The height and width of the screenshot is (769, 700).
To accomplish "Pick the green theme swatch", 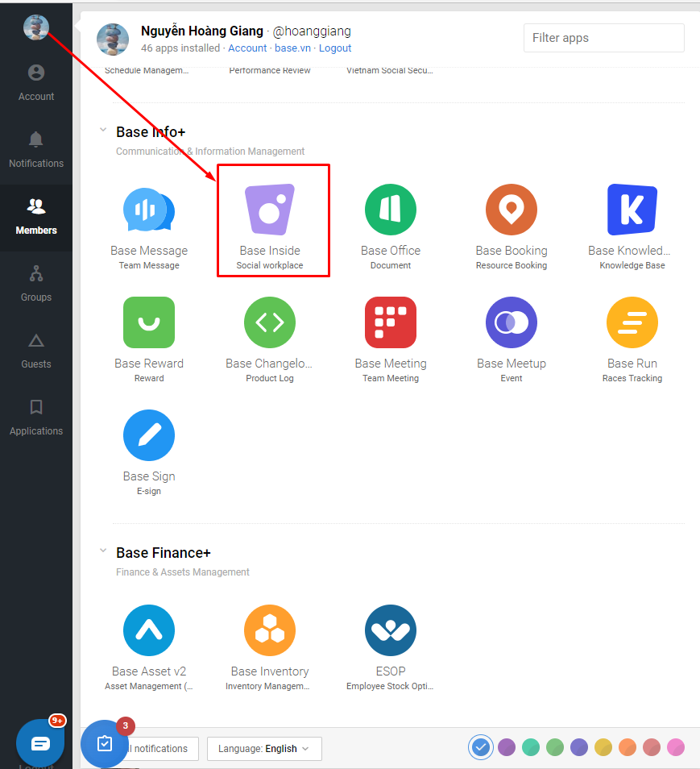I will [x=555, y=747].
